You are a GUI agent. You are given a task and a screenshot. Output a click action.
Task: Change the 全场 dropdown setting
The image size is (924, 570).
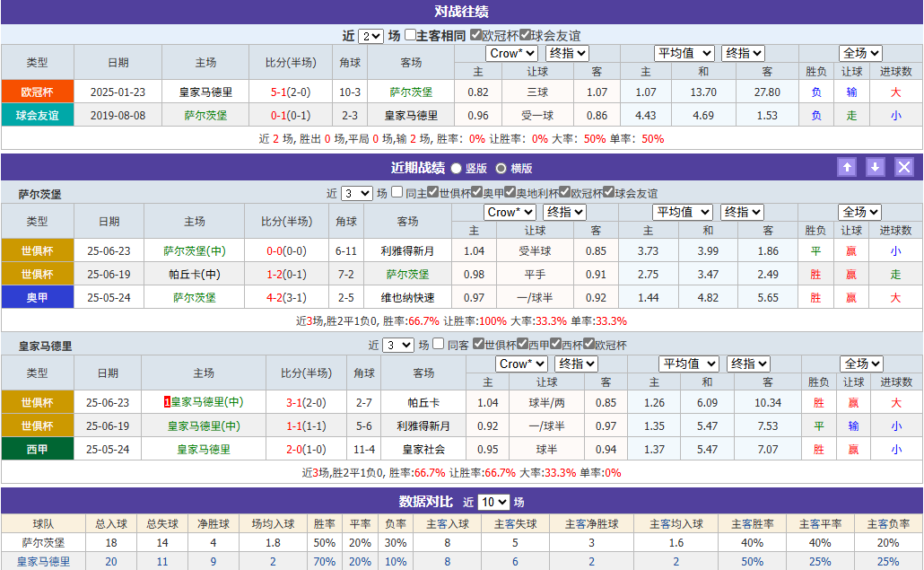(x=859, y=53)
